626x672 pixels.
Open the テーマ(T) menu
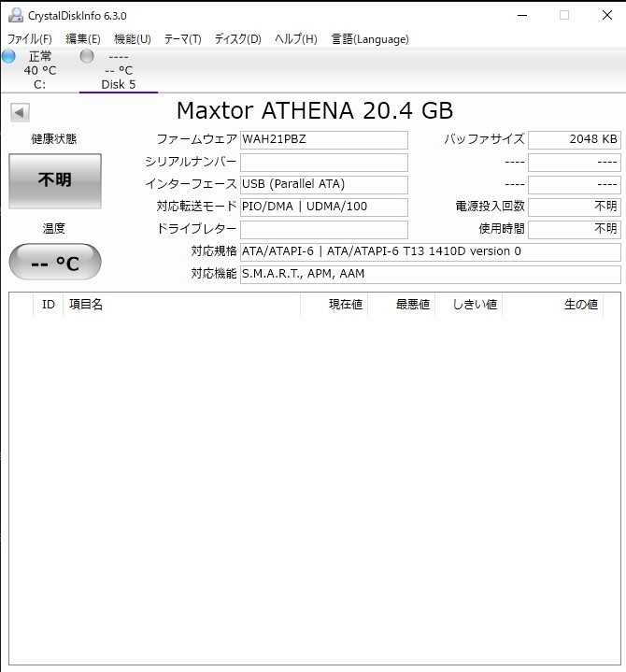coord(182,39)
